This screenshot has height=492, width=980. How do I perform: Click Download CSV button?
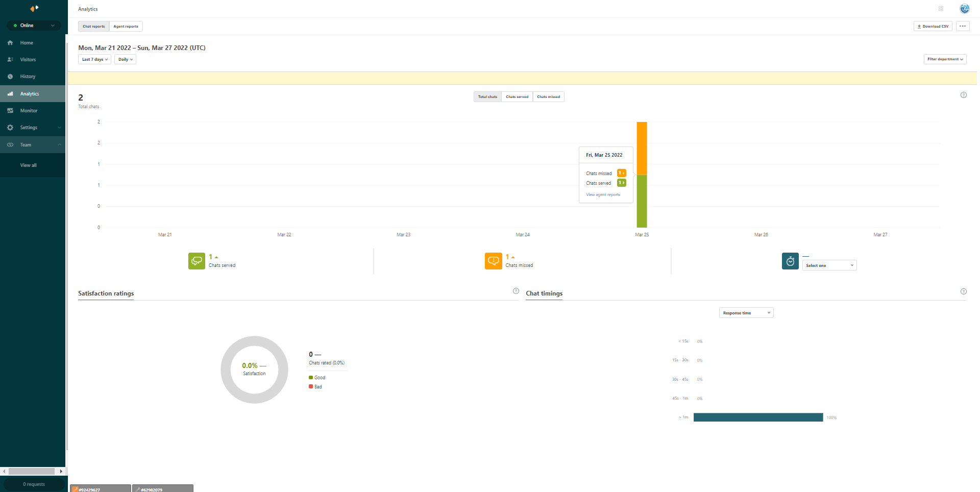coord(933,27)
